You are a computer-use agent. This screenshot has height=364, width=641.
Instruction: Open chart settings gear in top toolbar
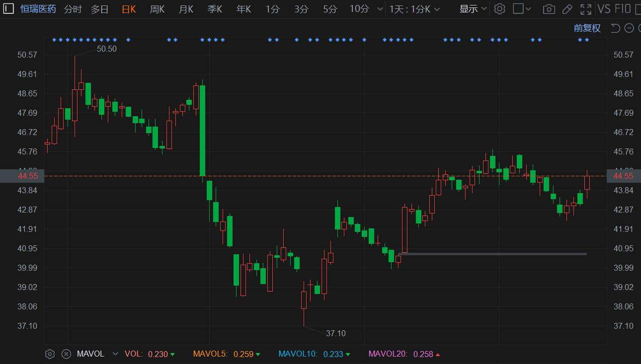[x=499, y=9]
